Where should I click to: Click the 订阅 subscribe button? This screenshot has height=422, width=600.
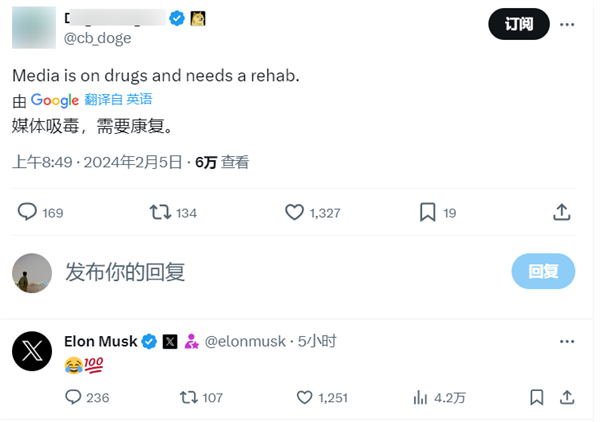point(518,24)
